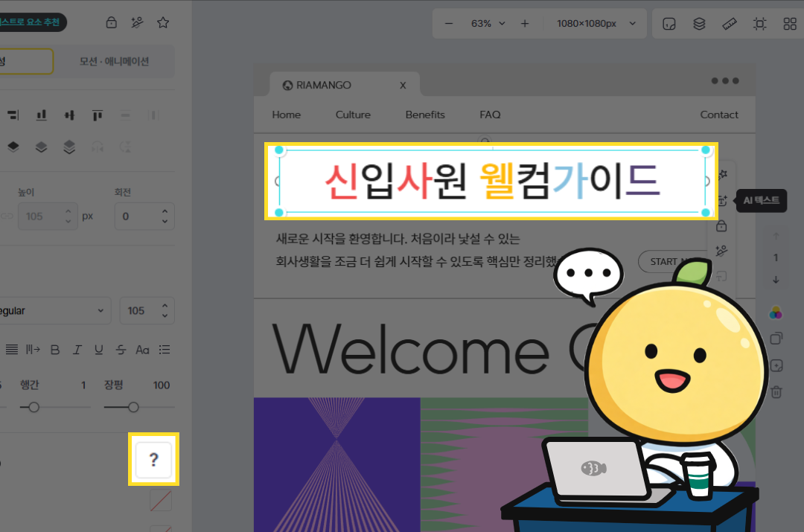Click the favorite star icon
The height and width of the screenshot is (532, 804).
point(163,22)
